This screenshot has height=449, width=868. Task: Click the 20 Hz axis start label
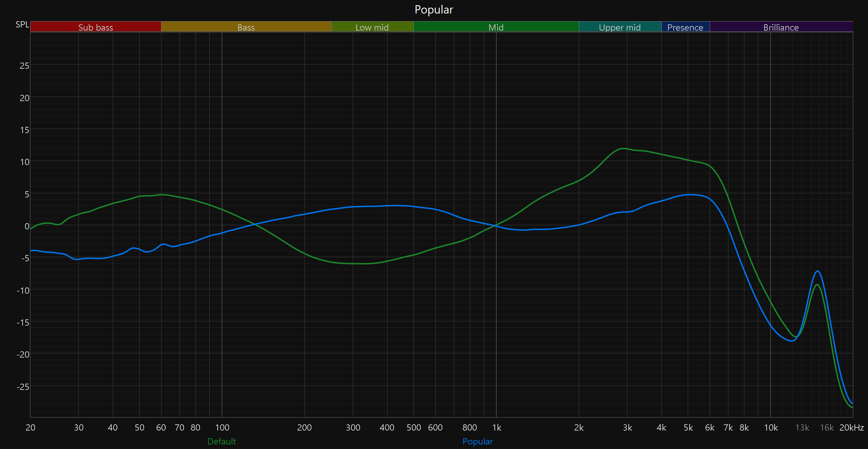tap(31, 428)
